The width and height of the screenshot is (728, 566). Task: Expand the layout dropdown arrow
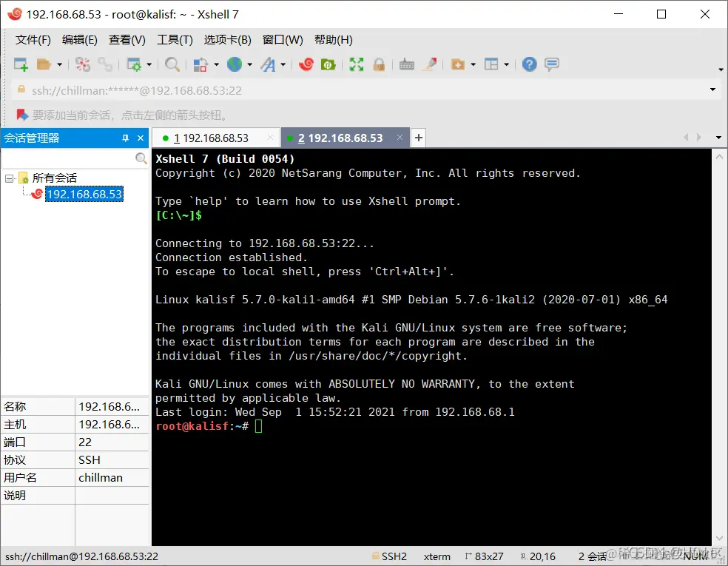pyautogui.click(x=507, y=64)
